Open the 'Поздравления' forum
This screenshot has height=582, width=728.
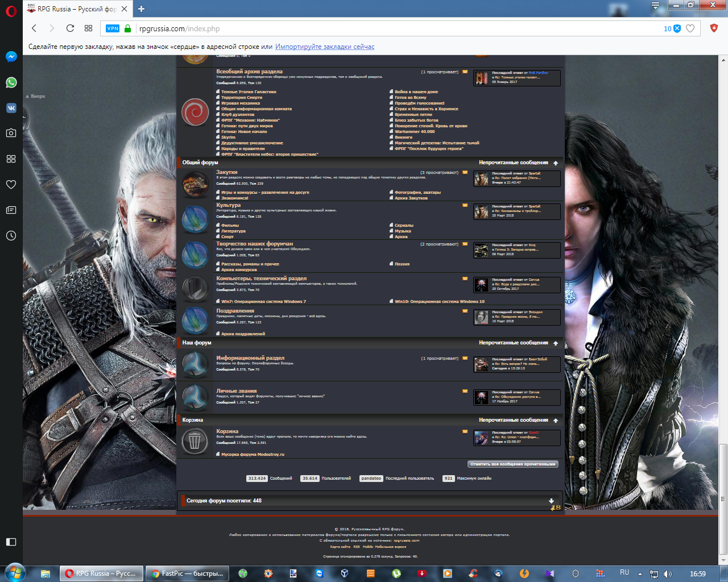(x=235, y=311)
